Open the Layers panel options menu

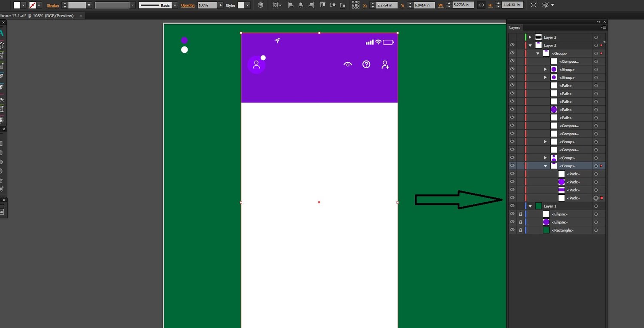(604, 28)
